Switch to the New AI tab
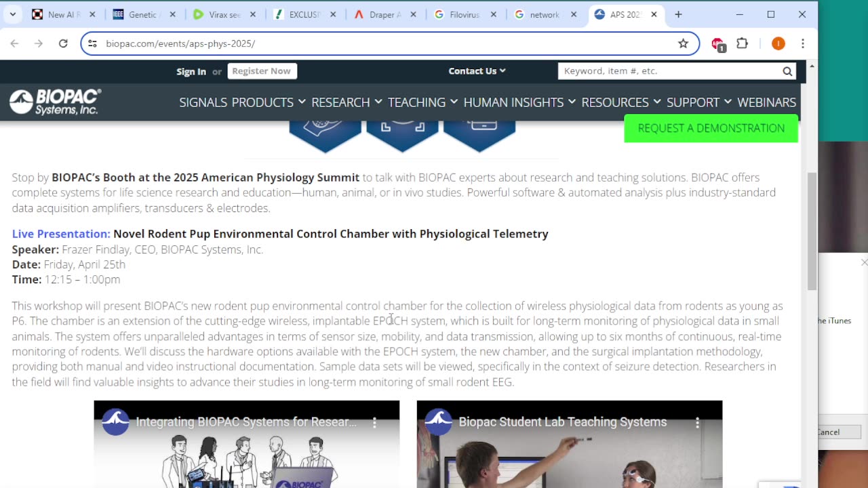The image size is (868, 488). click(x=64, y=14)
